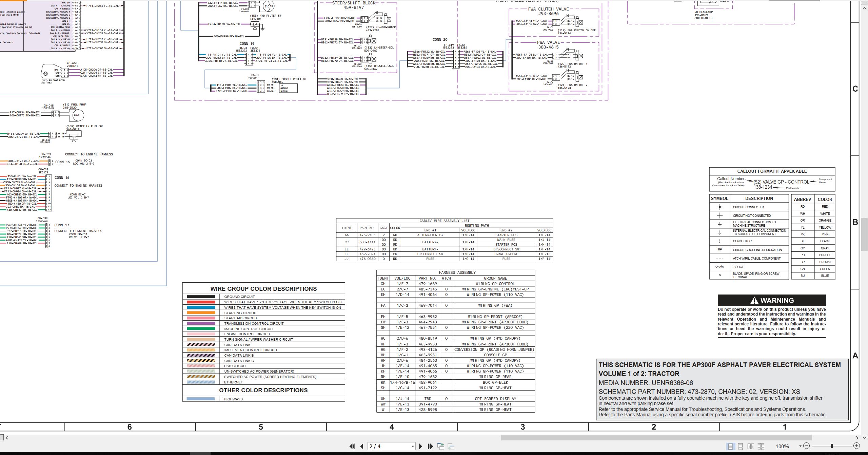Click the OTHER COLOR DESCRIPTIONS heading
868x455 pixels.
pyautogui.click(x=263, y=390)
